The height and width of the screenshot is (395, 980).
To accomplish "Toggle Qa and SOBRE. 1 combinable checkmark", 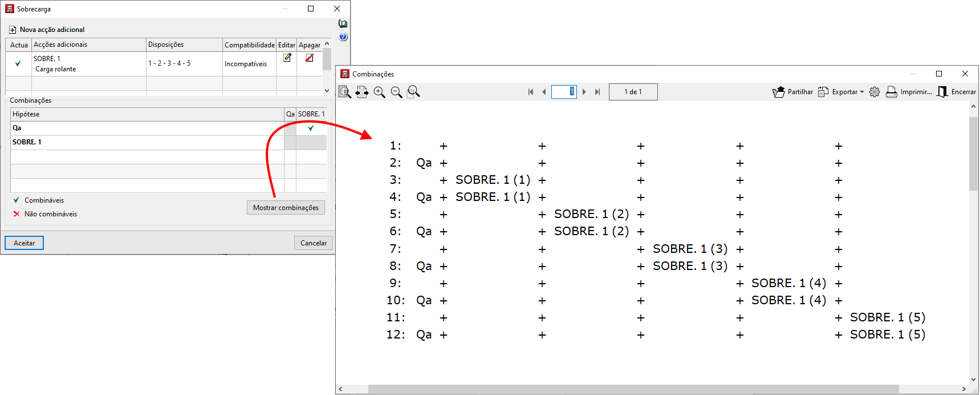I will pos(311,128).
